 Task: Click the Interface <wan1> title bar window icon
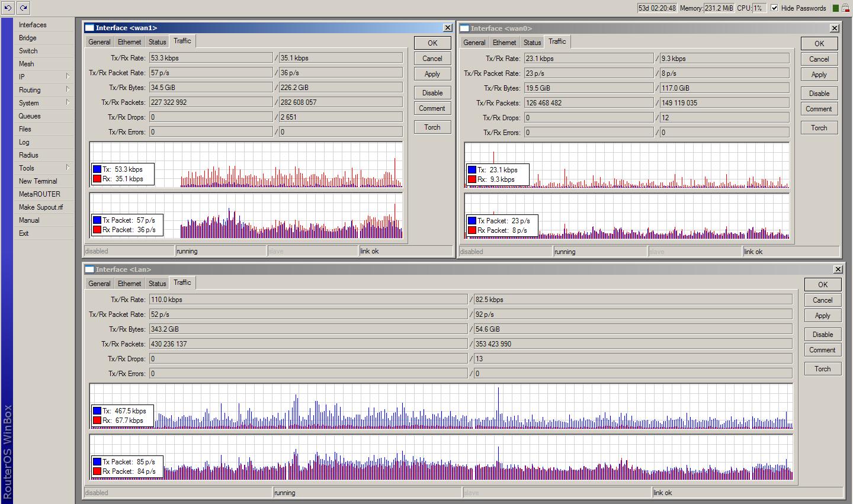[x=89, y=27]
